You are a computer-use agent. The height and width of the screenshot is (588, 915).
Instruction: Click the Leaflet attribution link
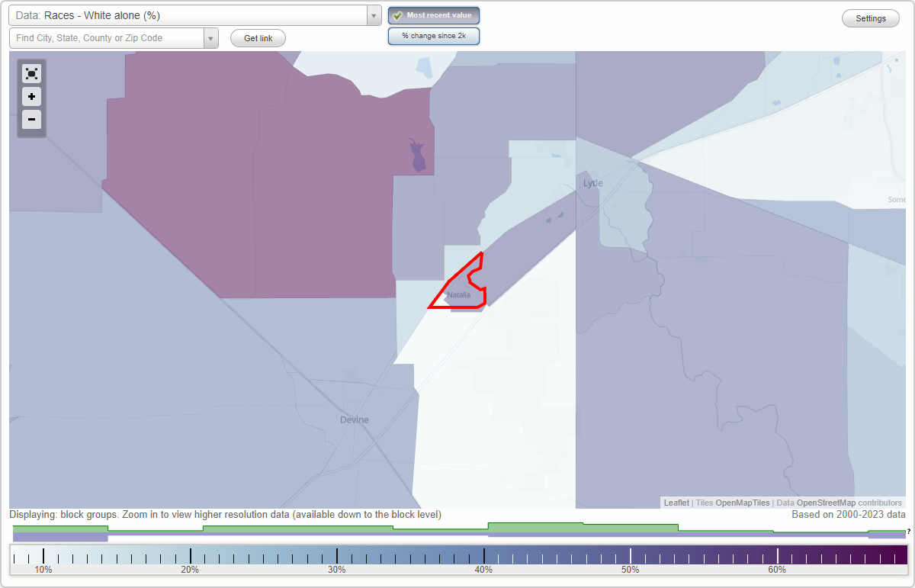676,503
